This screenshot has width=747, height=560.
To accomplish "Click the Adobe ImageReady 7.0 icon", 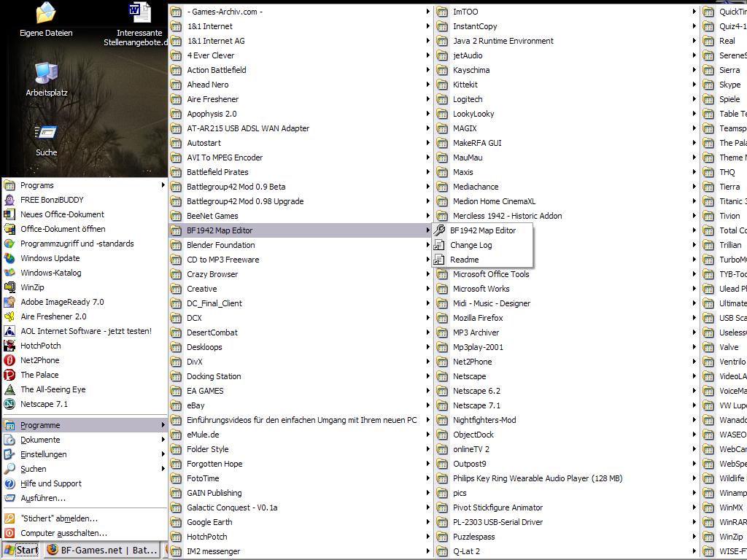I will coord(9,302).
